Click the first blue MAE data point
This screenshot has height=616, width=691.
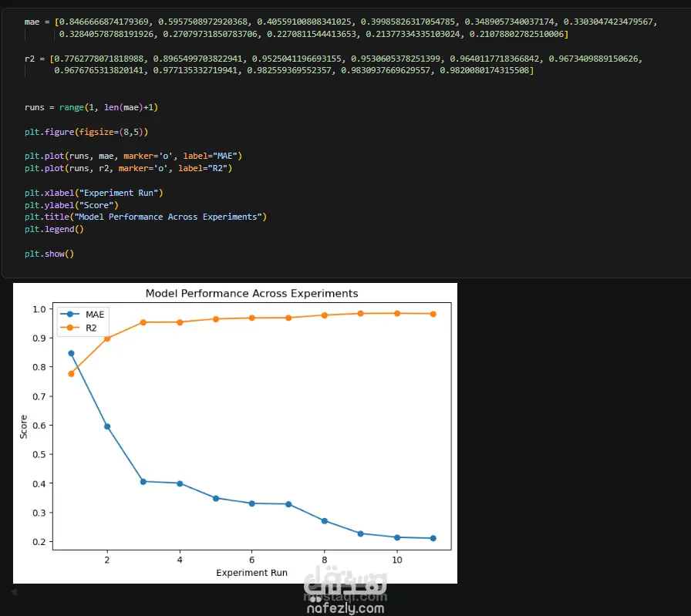click(71, 353)
